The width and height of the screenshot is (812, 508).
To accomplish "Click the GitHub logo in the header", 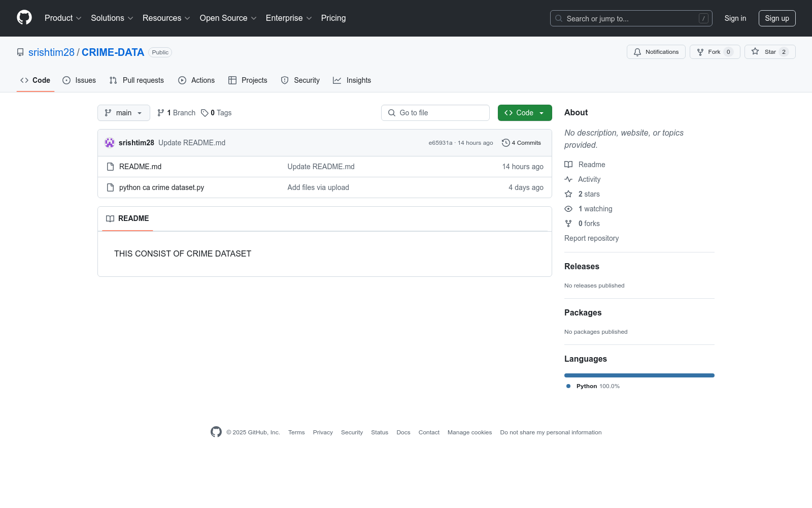I will [24, 18].
